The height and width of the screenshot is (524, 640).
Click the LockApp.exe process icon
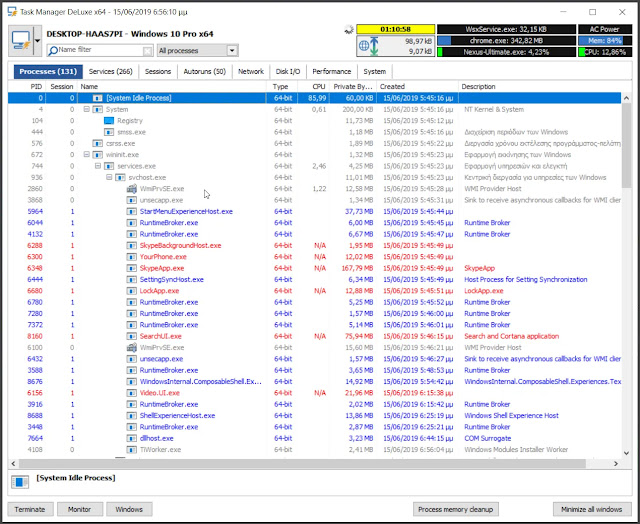click(x=131, y=291)
